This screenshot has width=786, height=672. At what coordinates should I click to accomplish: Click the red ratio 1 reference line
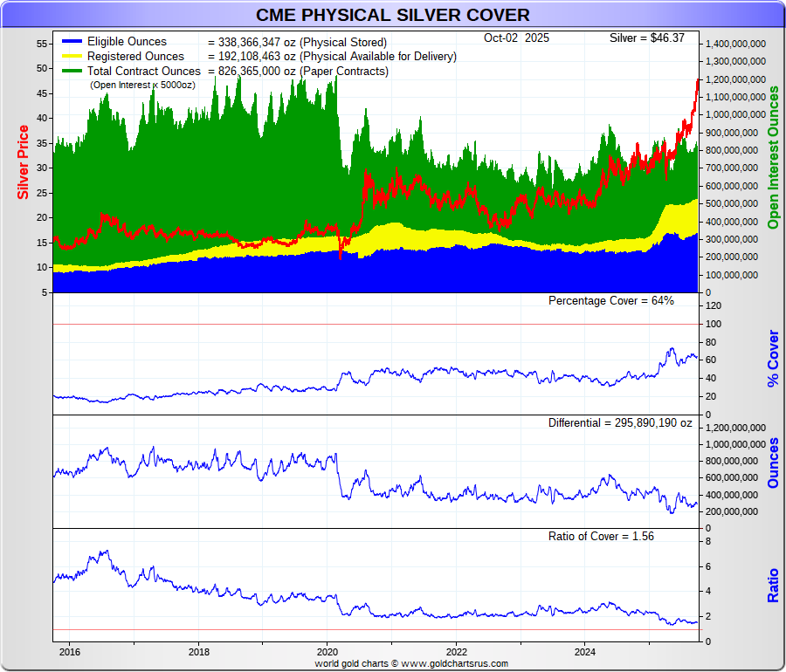(377, 629)
